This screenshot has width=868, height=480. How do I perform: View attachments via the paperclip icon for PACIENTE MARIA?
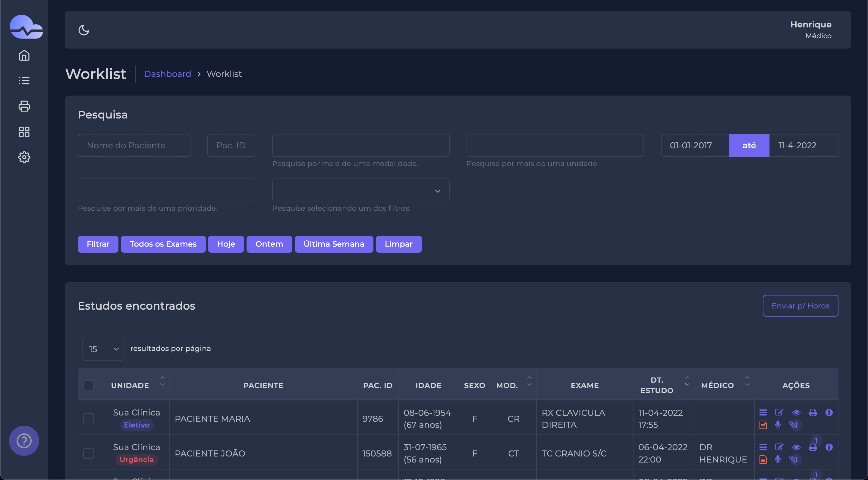[794, 425]
